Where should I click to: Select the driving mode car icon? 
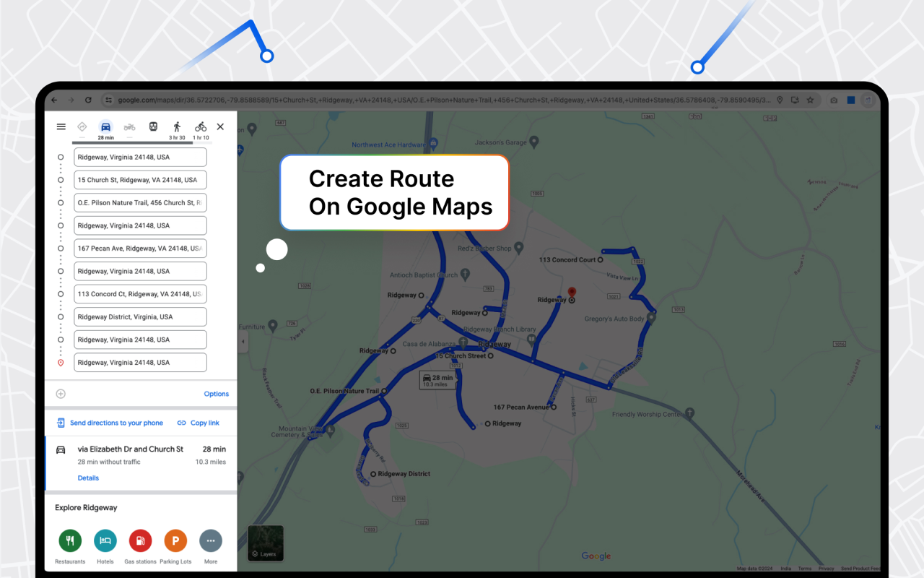(105, 126)
